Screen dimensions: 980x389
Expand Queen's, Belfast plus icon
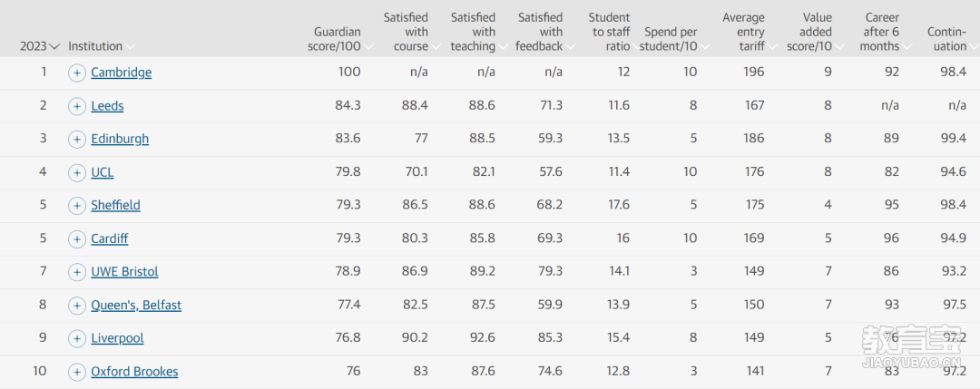pyautogui.click(x=76, y=306)
